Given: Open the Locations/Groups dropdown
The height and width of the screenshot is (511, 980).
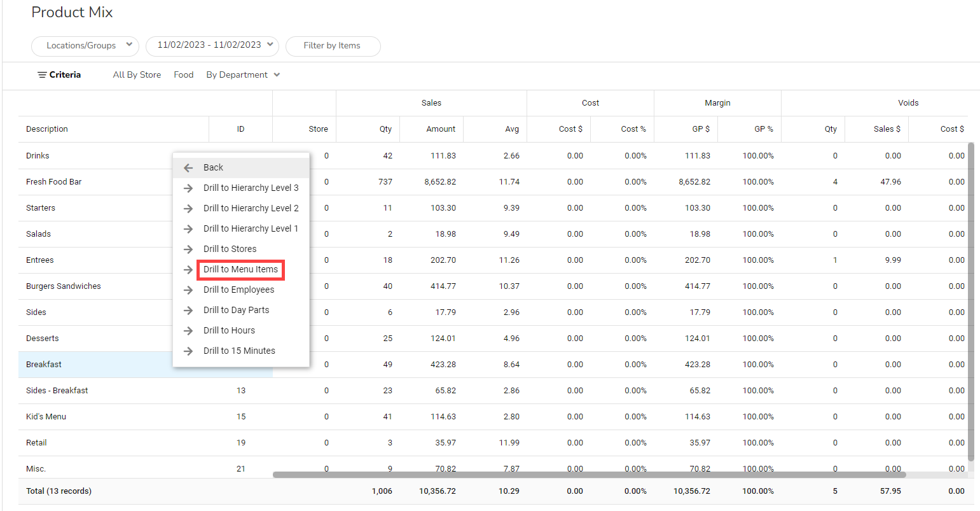Looking at the screenshot, I should click(x=85, y=46).
